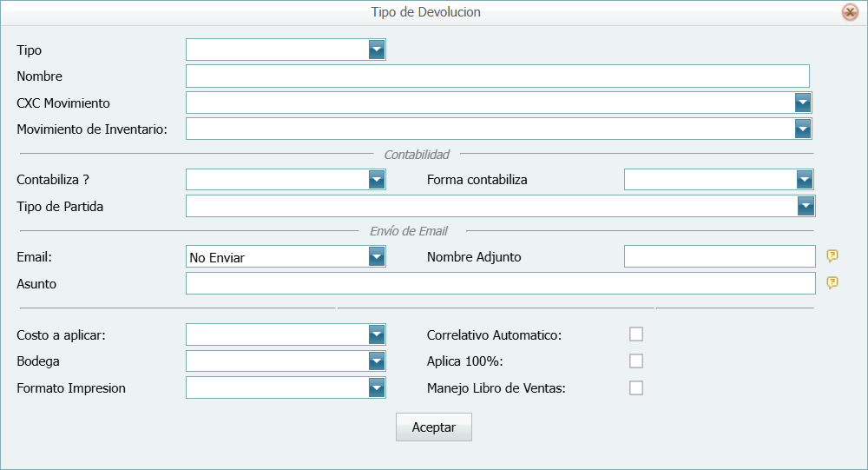
Task: Click the Nombre text field
Action: click(497, 76)
